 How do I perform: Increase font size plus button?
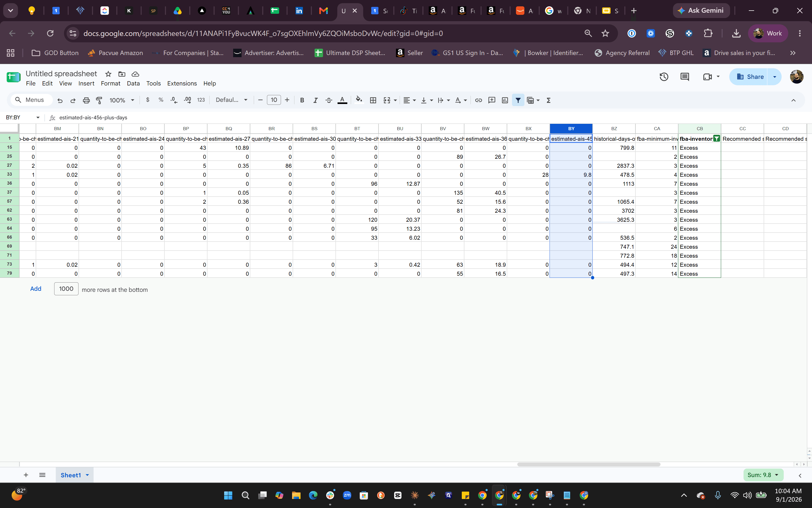(287, 100)
